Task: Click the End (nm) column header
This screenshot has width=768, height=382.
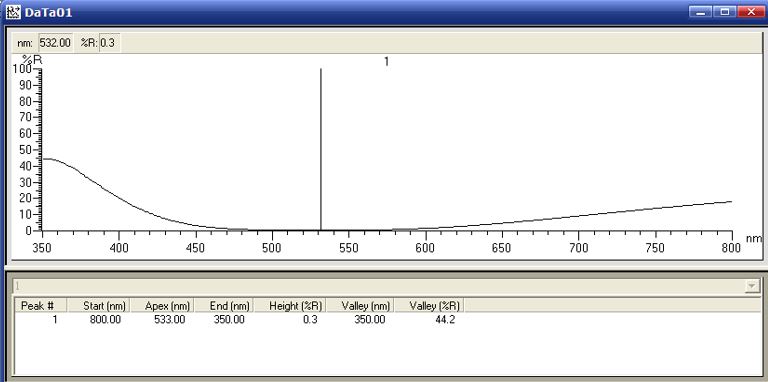Action: [224, 306]
